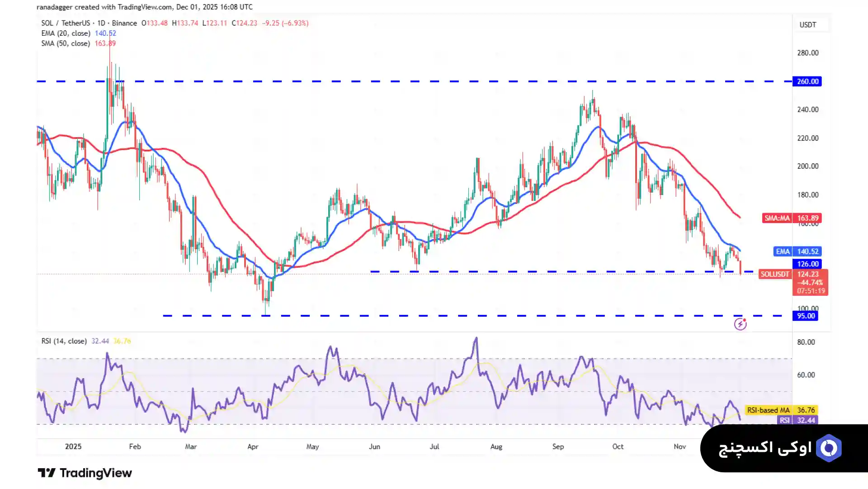Click the blue EMA 140.52 label tag
868x489 pixels.
[x=797, y=252]
